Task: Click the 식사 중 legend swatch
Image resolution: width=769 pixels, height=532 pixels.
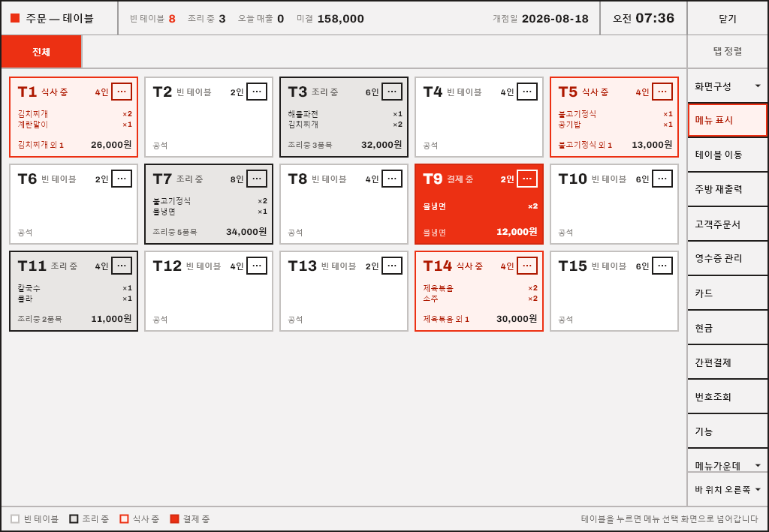Action: point(124,518)
